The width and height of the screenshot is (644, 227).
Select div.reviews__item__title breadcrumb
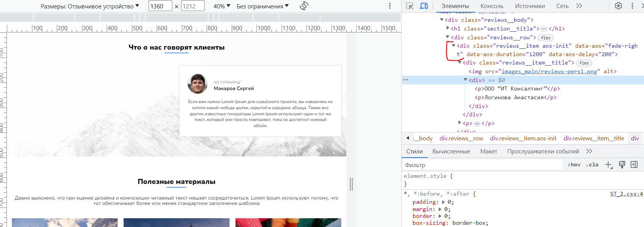(x=594, y=138)
